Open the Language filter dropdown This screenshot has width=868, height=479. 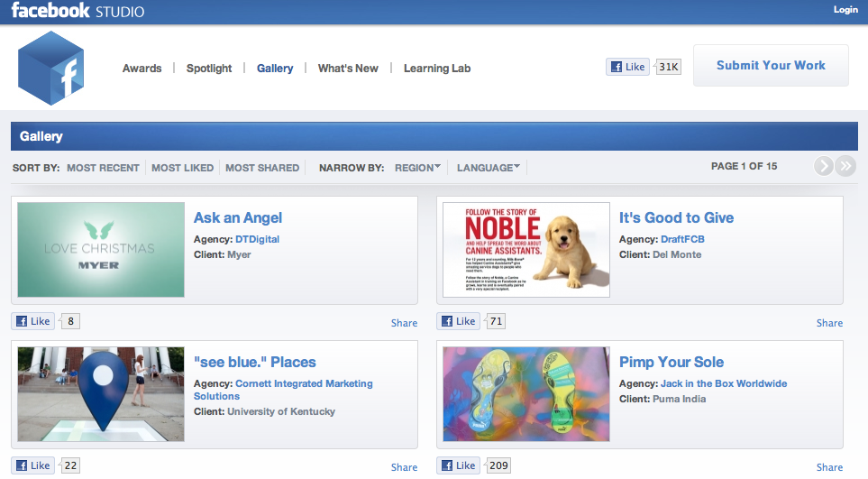pos(489,167)
